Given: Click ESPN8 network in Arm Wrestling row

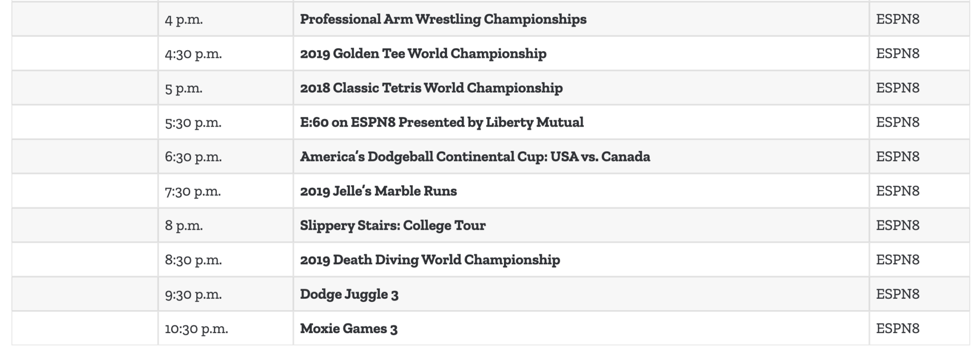Looking at the screenshot, I should [897, 19].
